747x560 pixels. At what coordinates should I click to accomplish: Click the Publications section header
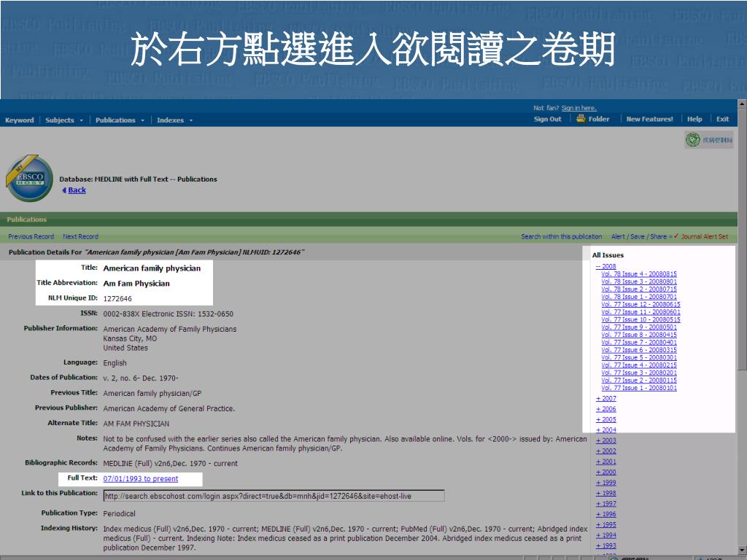[27, 219]
